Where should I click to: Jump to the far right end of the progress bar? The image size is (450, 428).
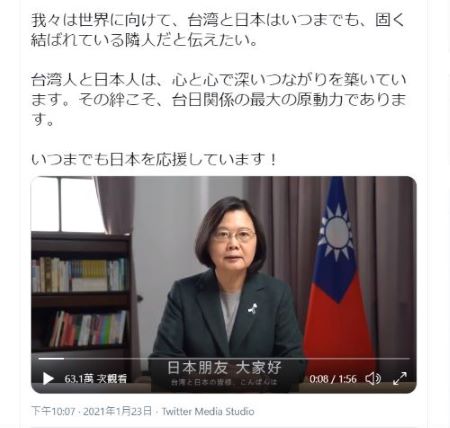pos(409,359)
